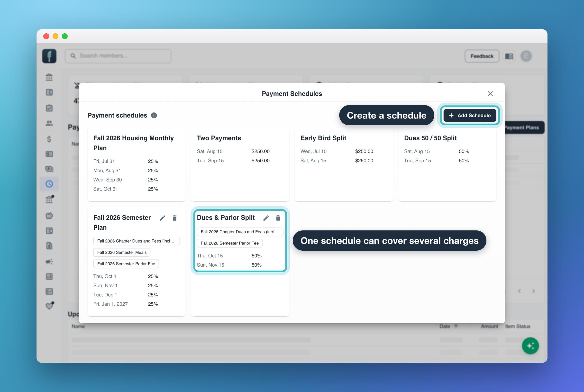
Task: Click the Item Status column header
Action: (x=518, y=326)
